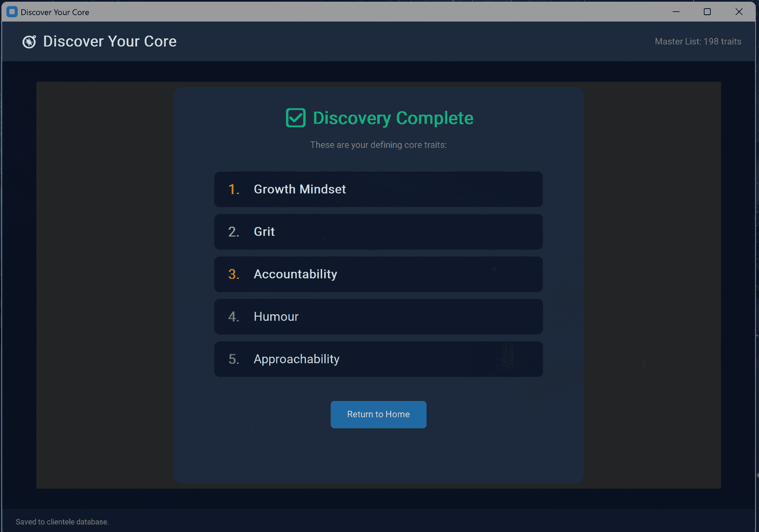Select the Accountability trait row
Image resolution: width=759 pixels, height=532 pixels.
pos(378,274)
